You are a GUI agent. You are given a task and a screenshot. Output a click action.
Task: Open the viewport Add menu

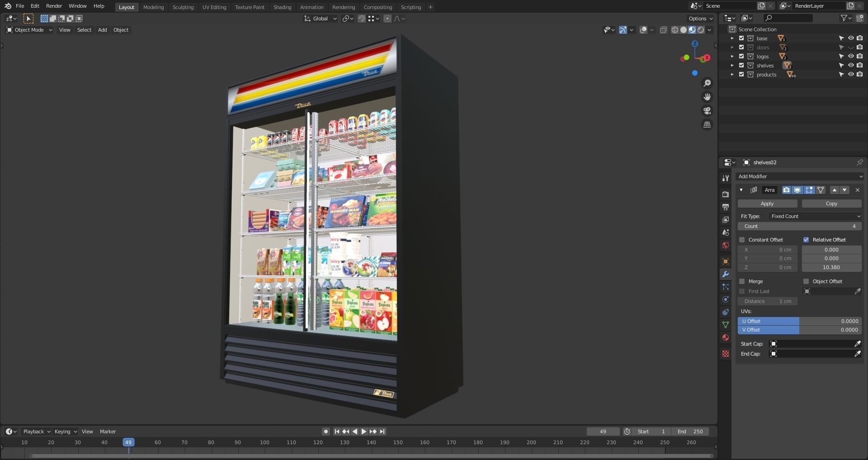(x=103, y=30)
